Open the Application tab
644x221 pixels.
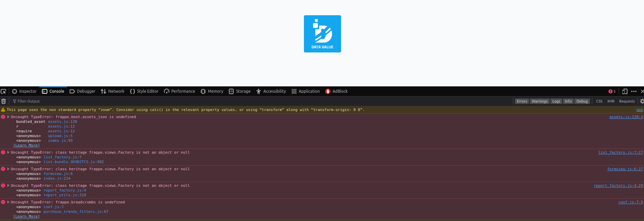coord(306,91)
